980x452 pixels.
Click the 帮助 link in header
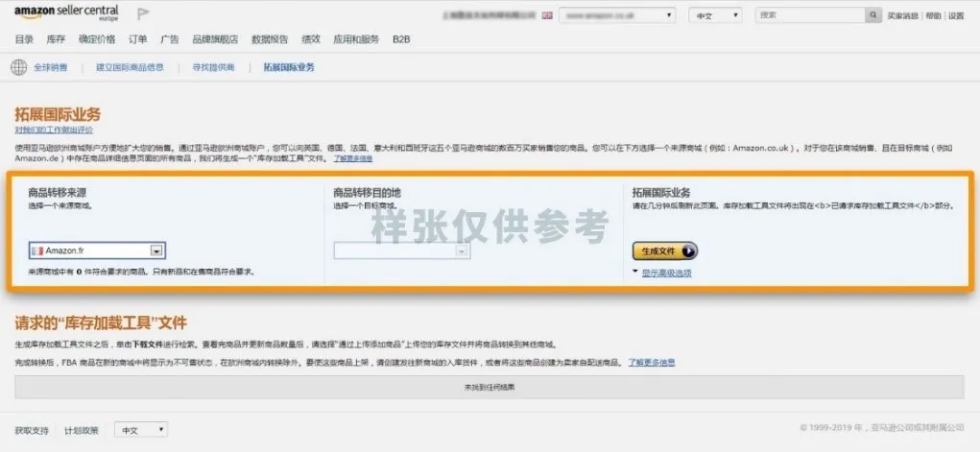click(933, 15)
